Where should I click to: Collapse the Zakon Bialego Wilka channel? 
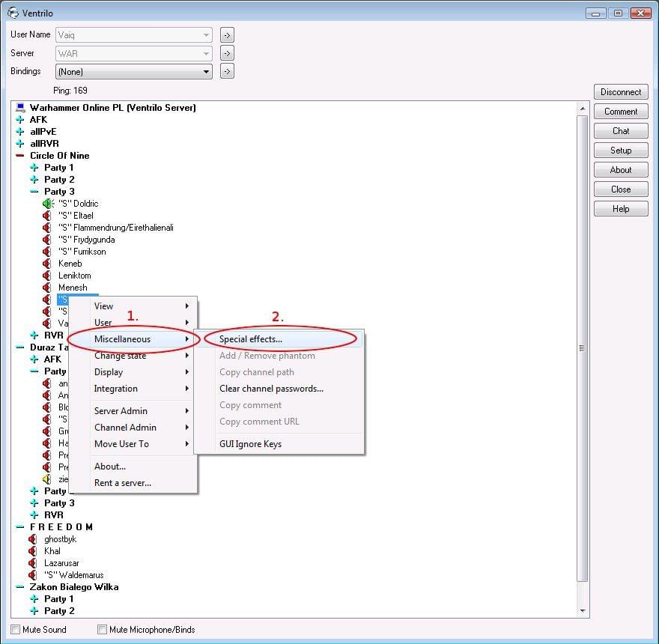(19, 587)
